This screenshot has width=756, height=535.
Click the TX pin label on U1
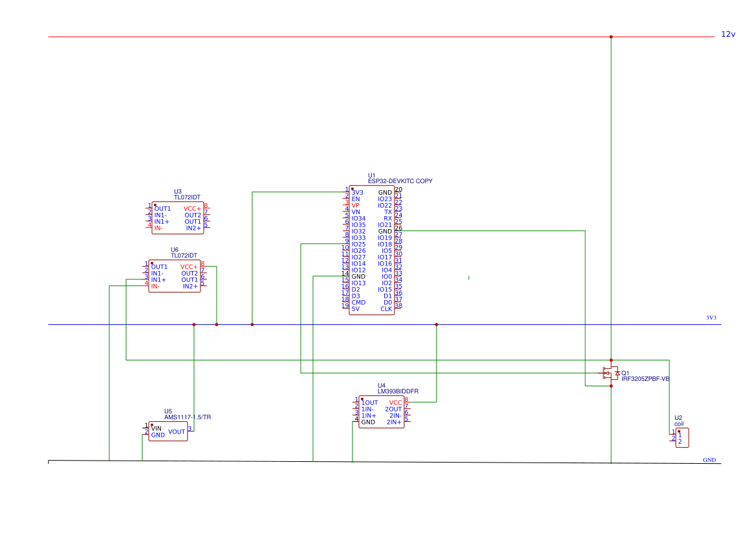tap(388, 212)
